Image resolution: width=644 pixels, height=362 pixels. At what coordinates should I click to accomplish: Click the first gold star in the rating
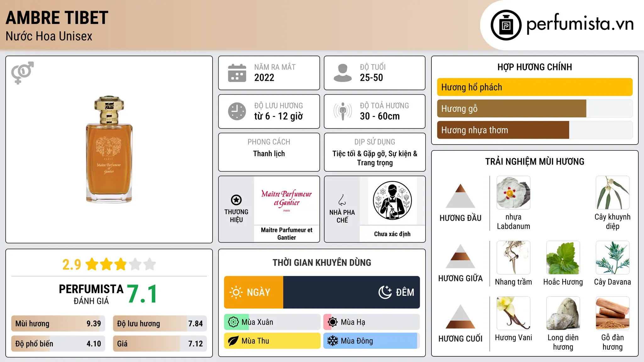(92, 264)
